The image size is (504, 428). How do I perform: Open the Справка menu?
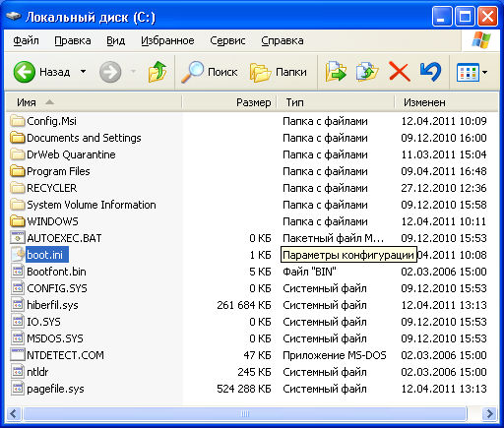point(283,40)
